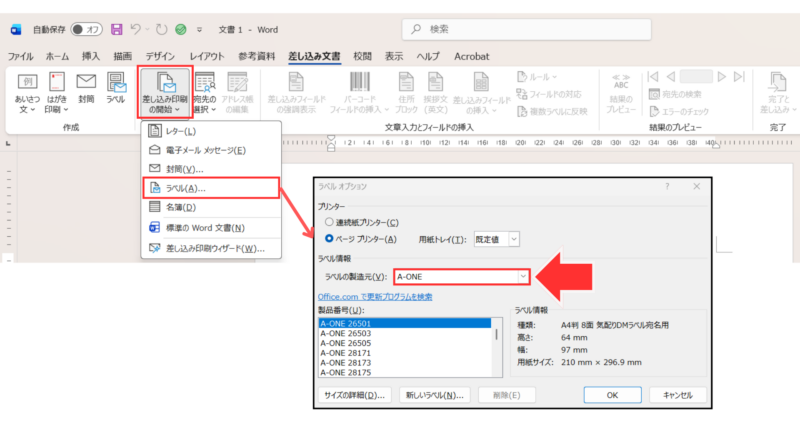Select ページ プリンター radio button
The height and width of the screenshot is (425, 800).
pyautogui.click(x=327, y=238)
